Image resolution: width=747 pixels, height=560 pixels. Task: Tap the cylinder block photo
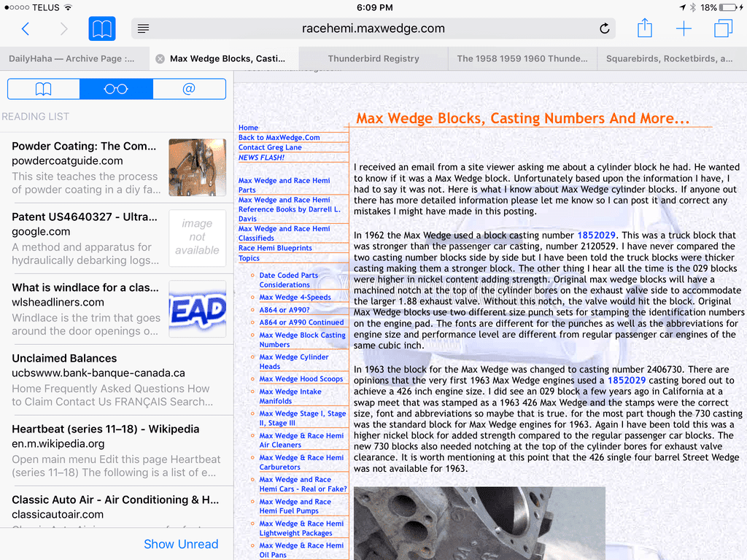(479, 523)
